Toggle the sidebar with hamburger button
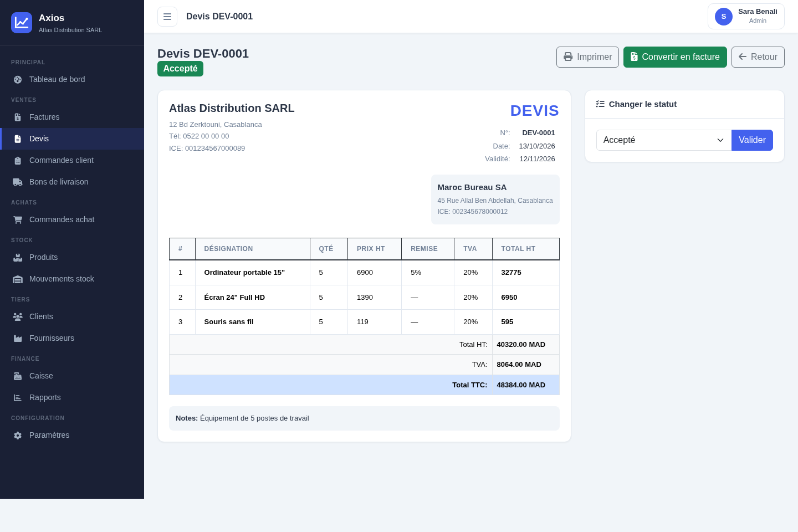798x532 pixels. 167,17
